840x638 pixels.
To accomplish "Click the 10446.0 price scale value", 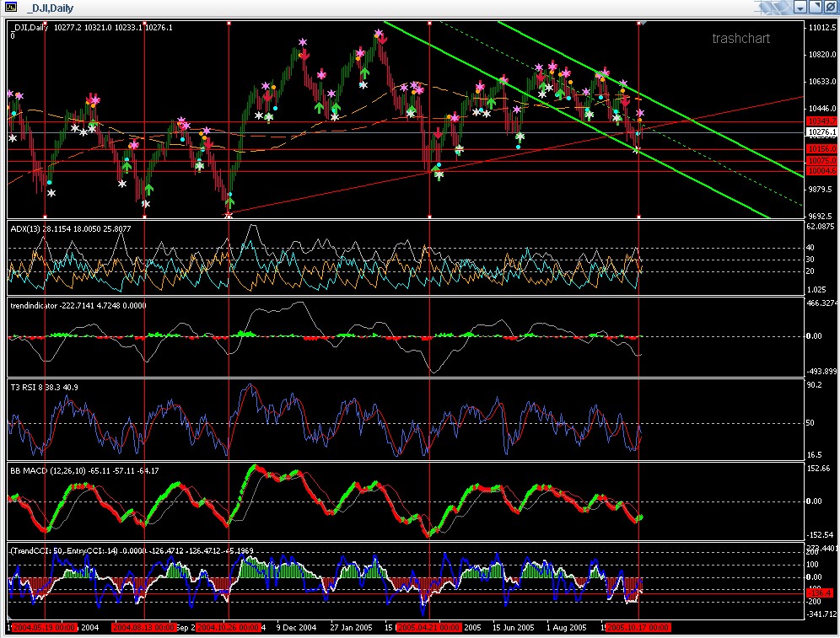I will (822, 108).
